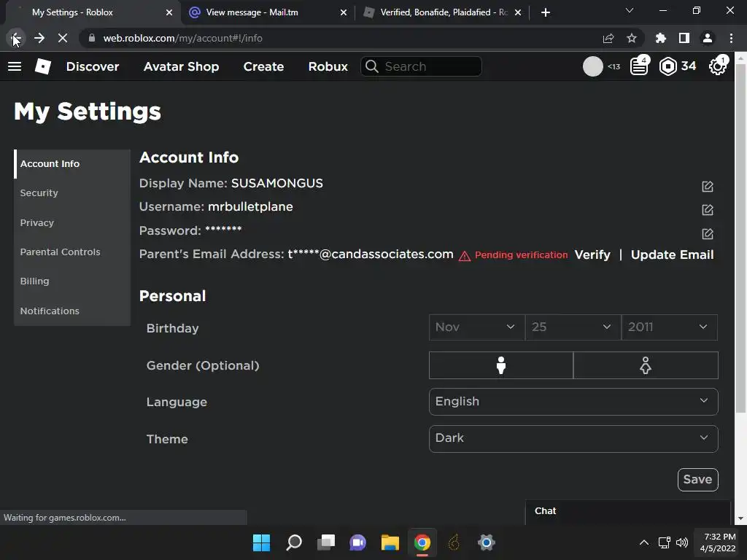Image resolution: width=747 pixels, height=560 pixels.
Task: Open a new browser tab
Action: coord(546,12)
